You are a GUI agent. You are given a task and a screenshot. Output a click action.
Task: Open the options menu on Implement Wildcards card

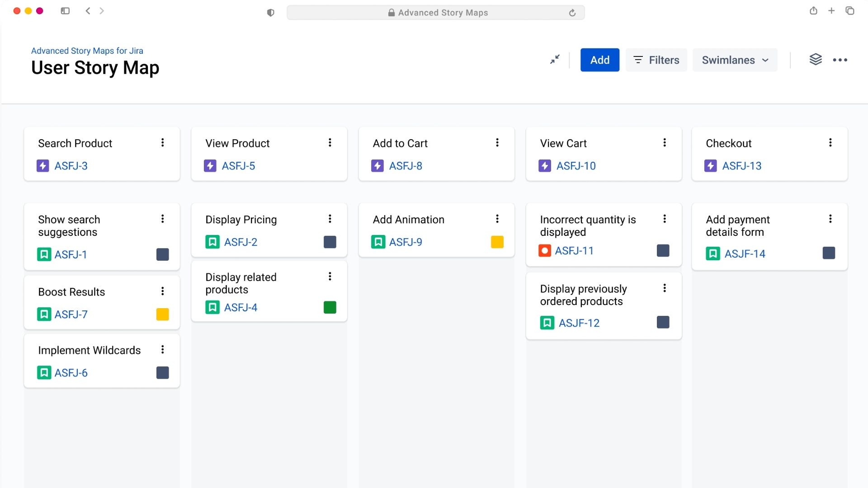163,349
